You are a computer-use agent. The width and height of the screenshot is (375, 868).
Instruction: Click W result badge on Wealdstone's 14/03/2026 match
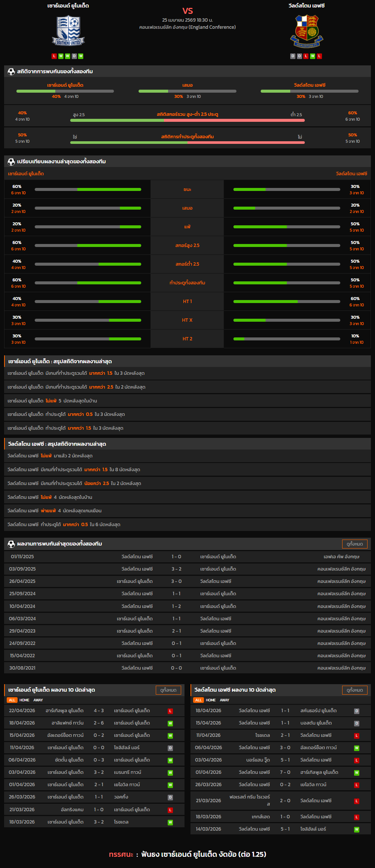pos(357,830)
